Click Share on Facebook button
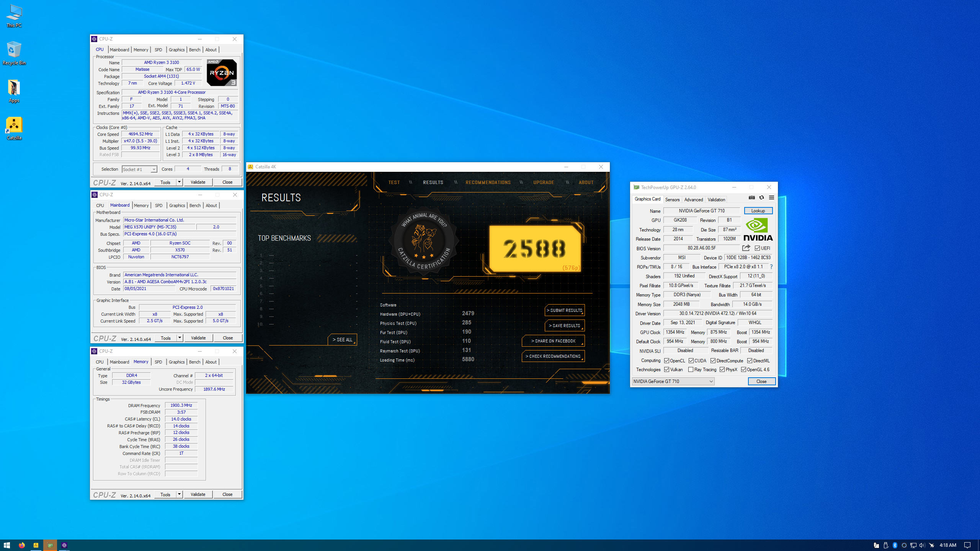This screenshot has width=980, height=551. 553,341
